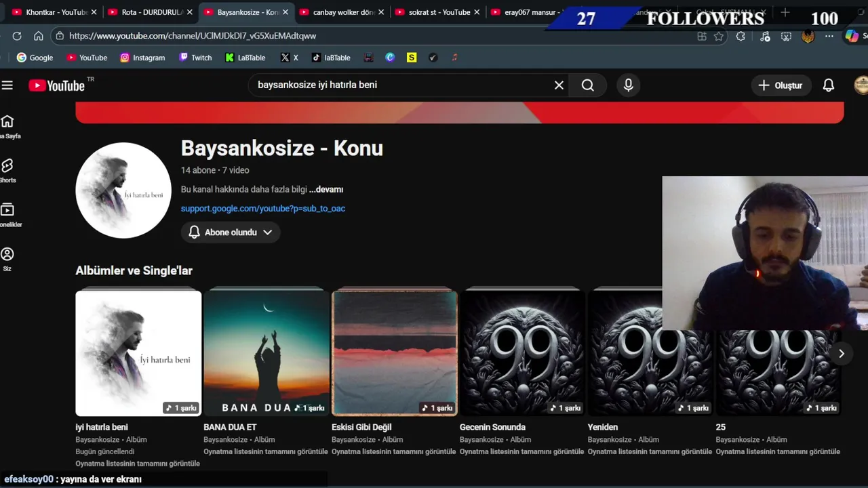This screenshot has width=868, height=488.
Task: Bookmark this page with the star icon
Action: (719, 37)
